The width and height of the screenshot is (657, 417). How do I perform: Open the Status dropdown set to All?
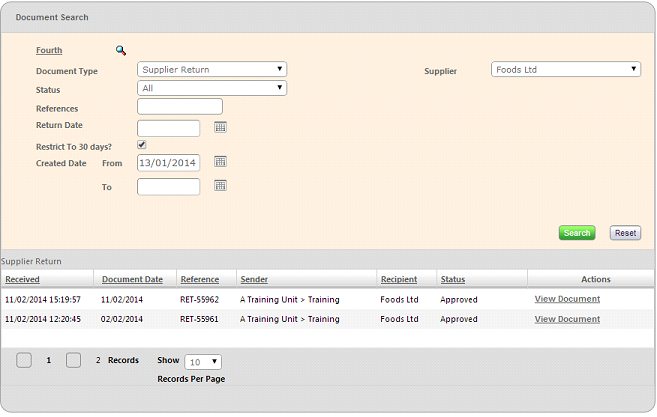(x=211, y=88)
